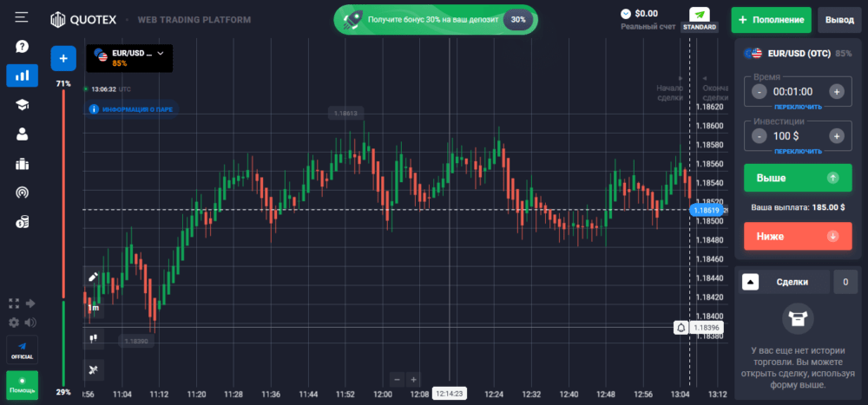Open the chart type candlestick settings

(94, 337)
